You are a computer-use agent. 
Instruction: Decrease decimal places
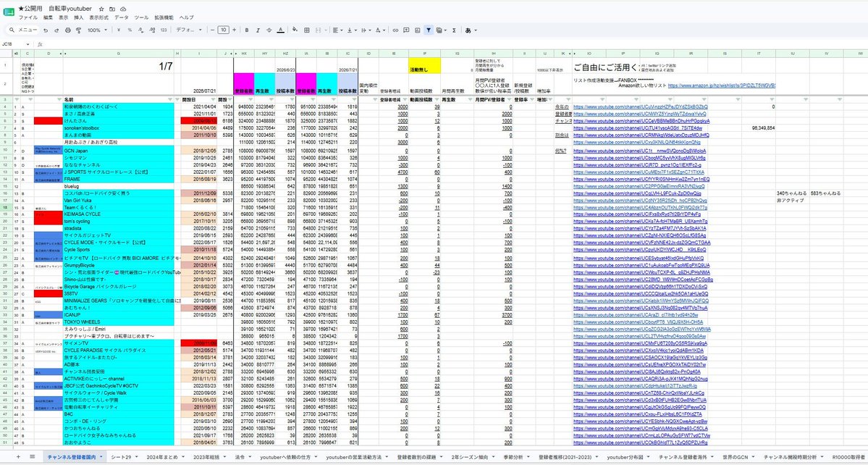pyautogui.click(x=140, y=30)
